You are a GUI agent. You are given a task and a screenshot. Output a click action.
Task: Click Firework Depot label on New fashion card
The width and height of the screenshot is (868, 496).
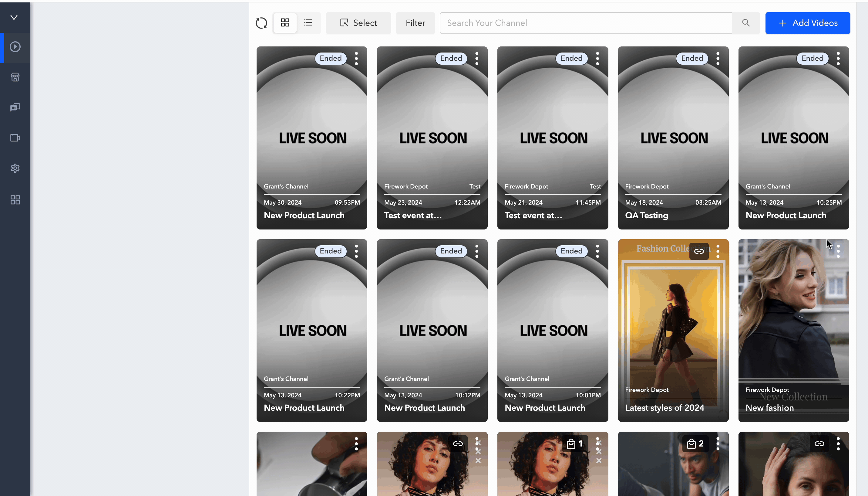pyautogui.click(x=767, y=390)
